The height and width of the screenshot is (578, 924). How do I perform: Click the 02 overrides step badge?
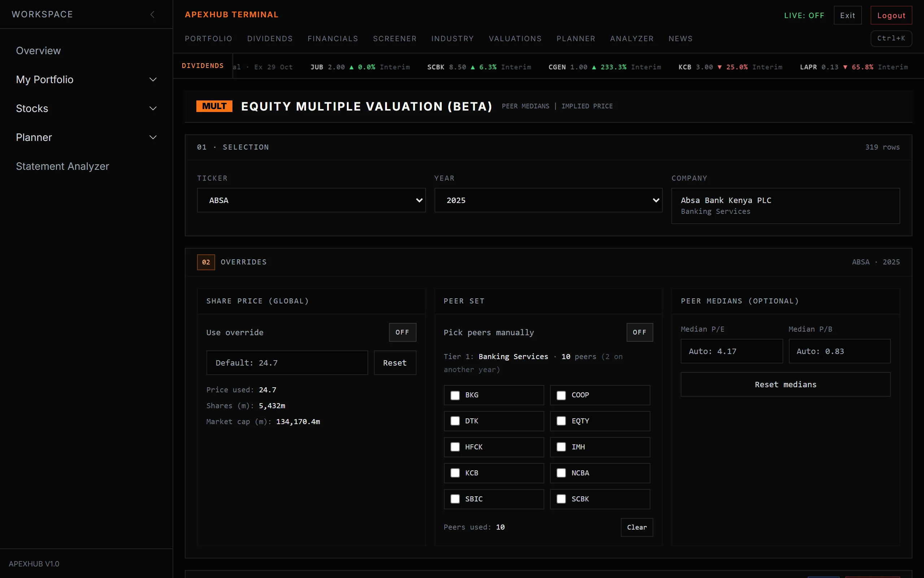(x=206, y=262)
